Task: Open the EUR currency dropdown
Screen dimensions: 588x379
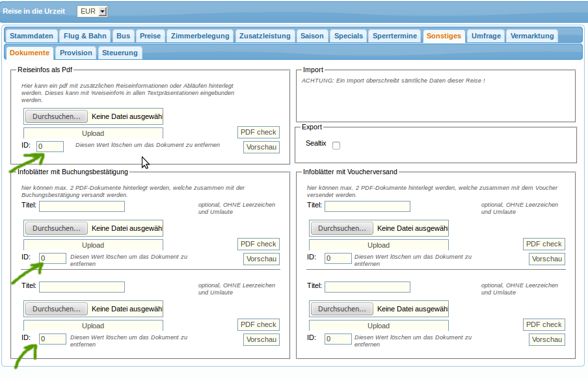Action: point(92,11)
